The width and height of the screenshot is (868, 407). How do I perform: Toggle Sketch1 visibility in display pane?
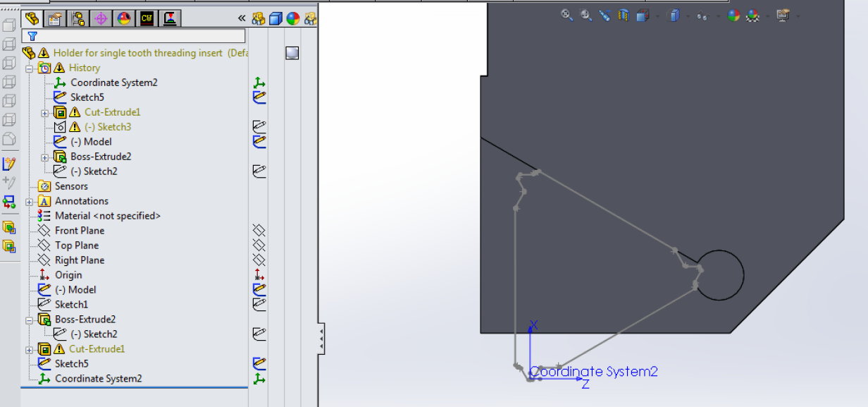259,305
